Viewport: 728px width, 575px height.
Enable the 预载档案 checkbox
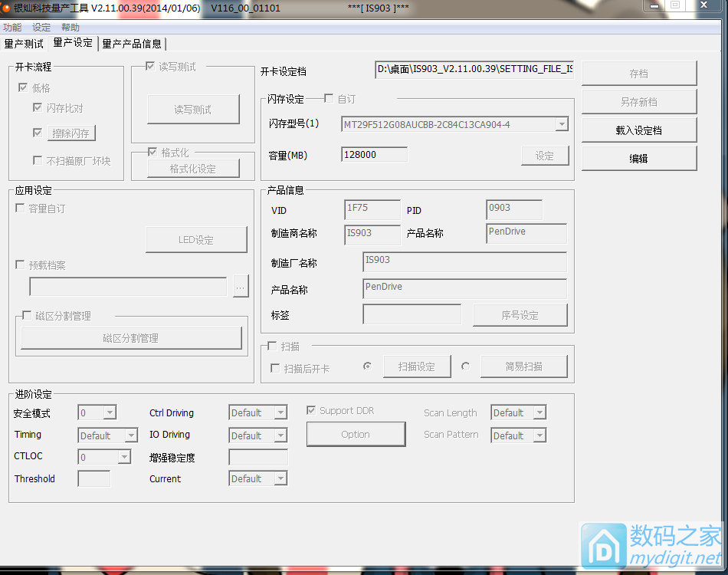point(20,264)
